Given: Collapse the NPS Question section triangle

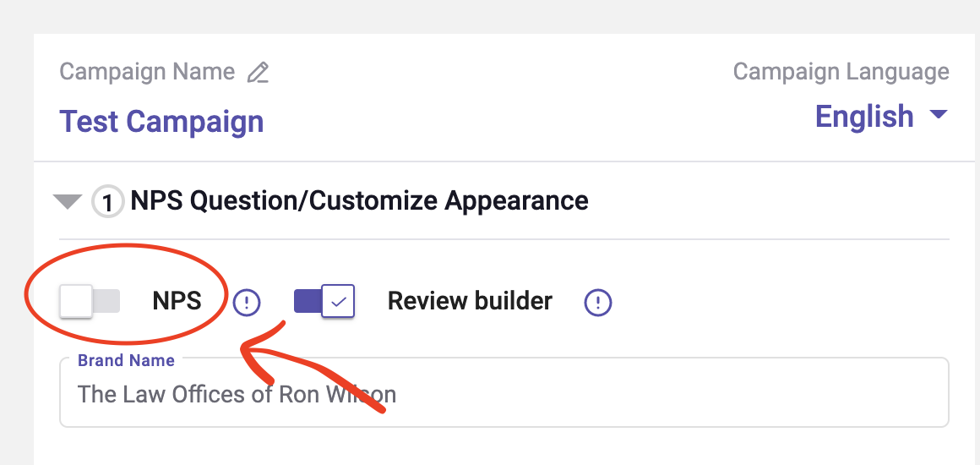Looking at the screenshot, I should coord(67,202).
